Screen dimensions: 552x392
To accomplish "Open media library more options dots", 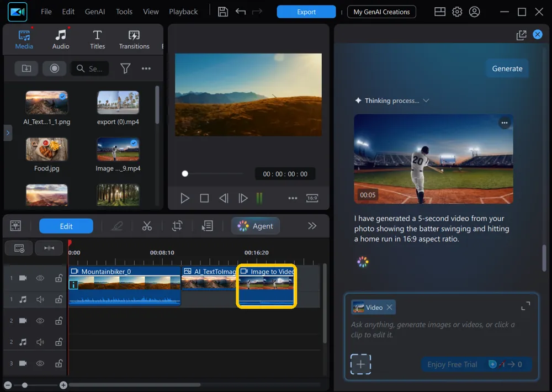I will tap(146, 68).
